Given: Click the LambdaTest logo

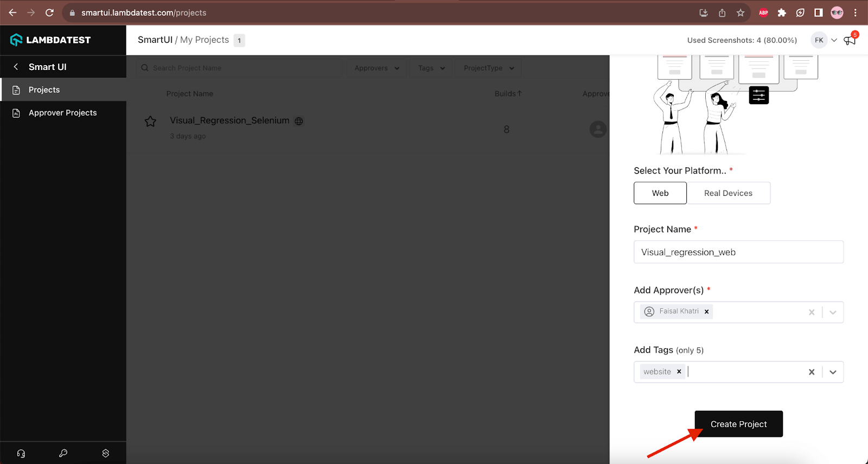Looking at the screenshot, I should pyautogui.click(x=50, y=40).
